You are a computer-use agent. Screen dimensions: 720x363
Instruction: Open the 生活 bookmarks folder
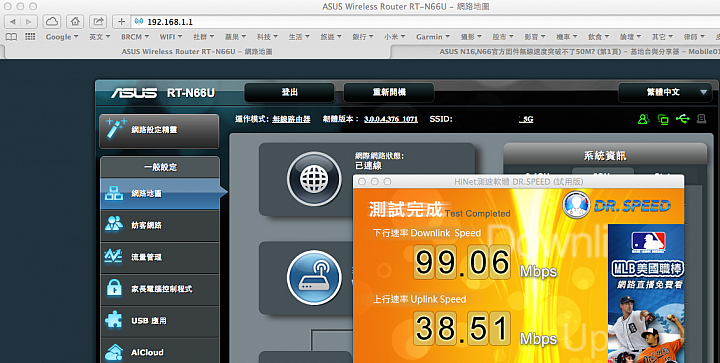click(x=299, y=37)
